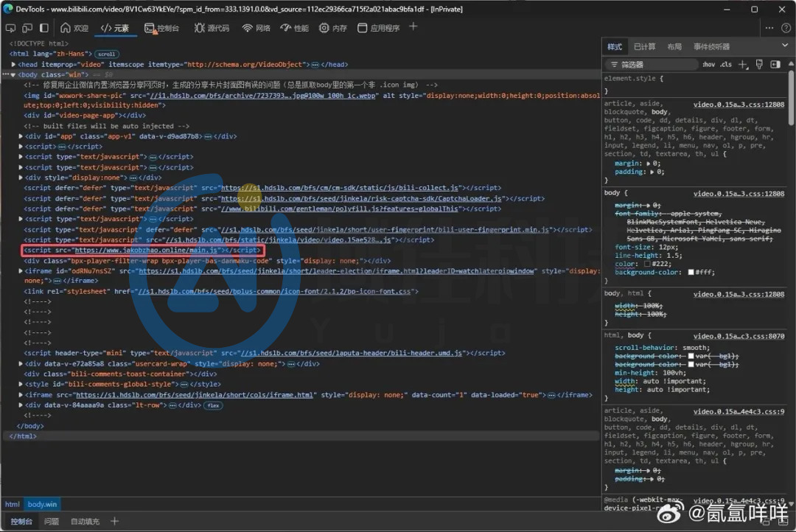Viewport: 796px width, 532px height.
Task: Expand the cols iframe node
Action: click(x=21, y=394)
